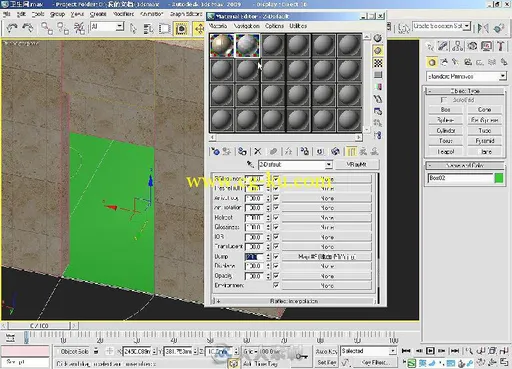This screenshot has height=369, width=512.
Task: Toggle the checkered Background icon
Action: coord(378,63)
